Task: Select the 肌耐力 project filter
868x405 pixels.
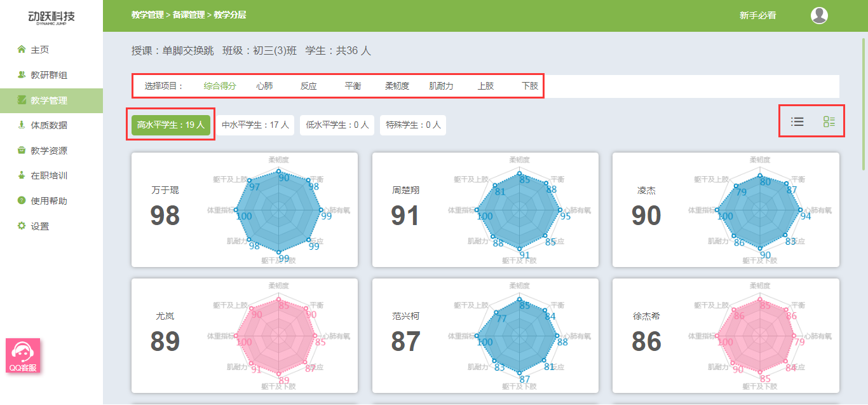Action: (x=441, y=86)
